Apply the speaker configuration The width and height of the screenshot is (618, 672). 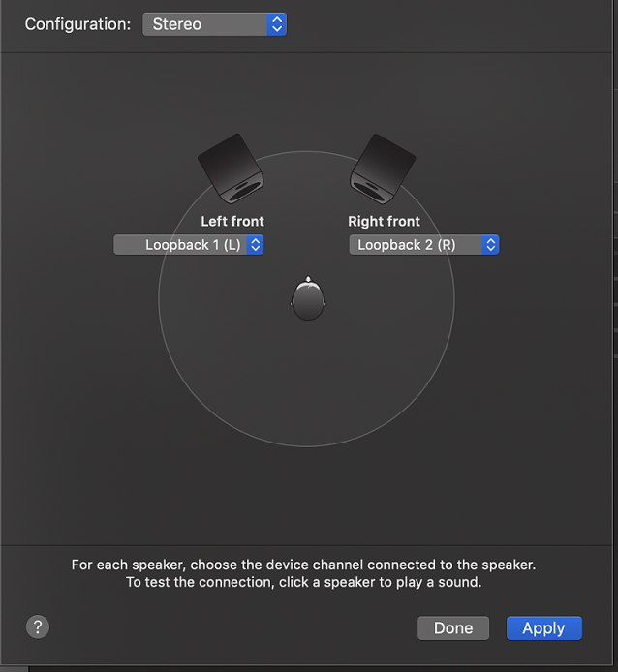[x=543, y=627]
